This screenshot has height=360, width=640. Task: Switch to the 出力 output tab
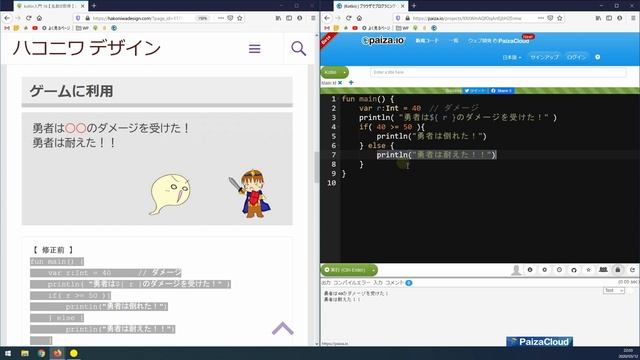[326, 282]
